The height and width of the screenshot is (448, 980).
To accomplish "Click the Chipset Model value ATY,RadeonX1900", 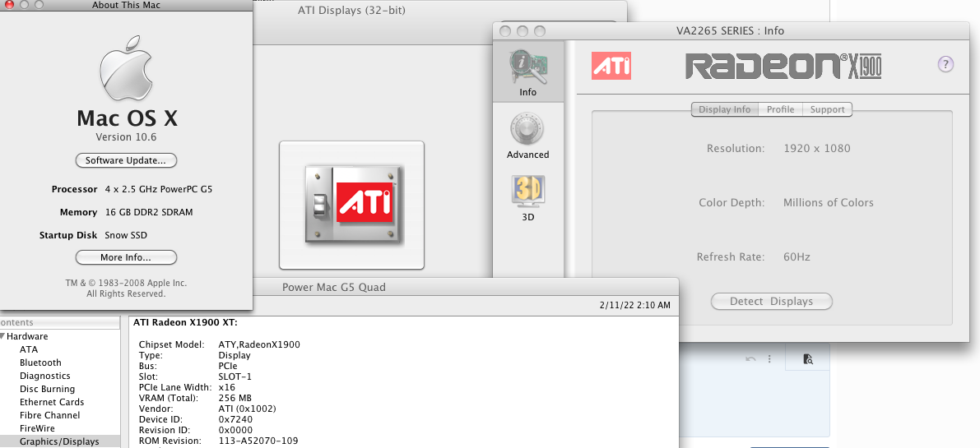I will 259,344.
